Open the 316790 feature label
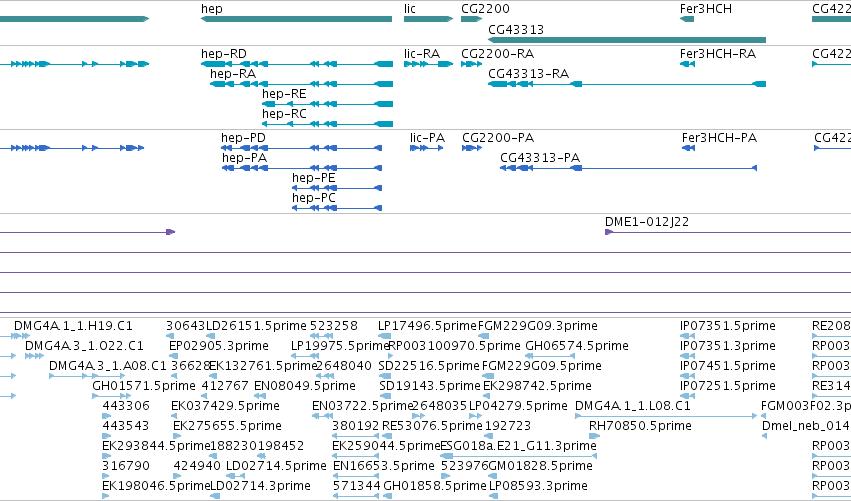Screen dimensions: 851x501 coord(126,467)
